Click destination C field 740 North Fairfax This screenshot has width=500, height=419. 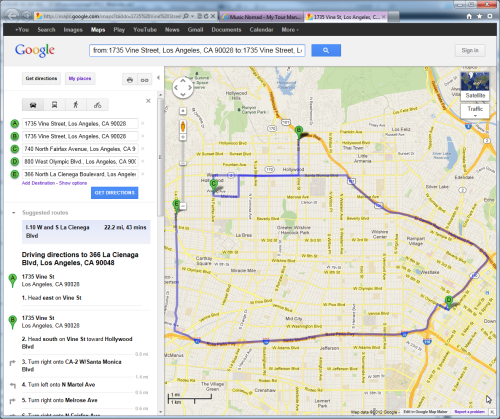pyautogui.click(x=80, y=149)
